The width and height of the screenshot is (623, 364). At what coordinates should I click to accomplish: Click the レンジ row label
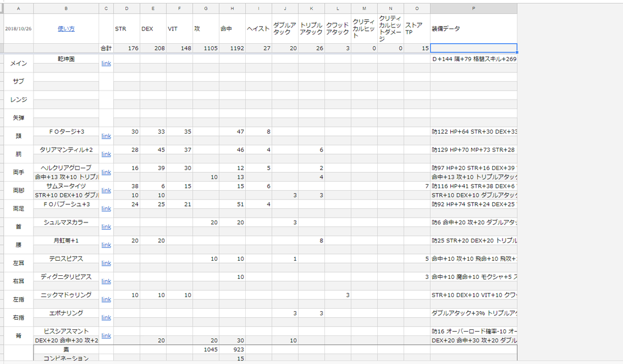(18, 100)
